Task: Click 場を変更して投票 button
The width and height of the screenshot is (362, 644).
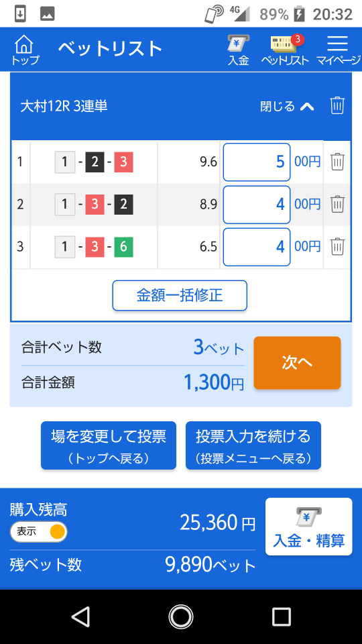Action: coord(109,445)
